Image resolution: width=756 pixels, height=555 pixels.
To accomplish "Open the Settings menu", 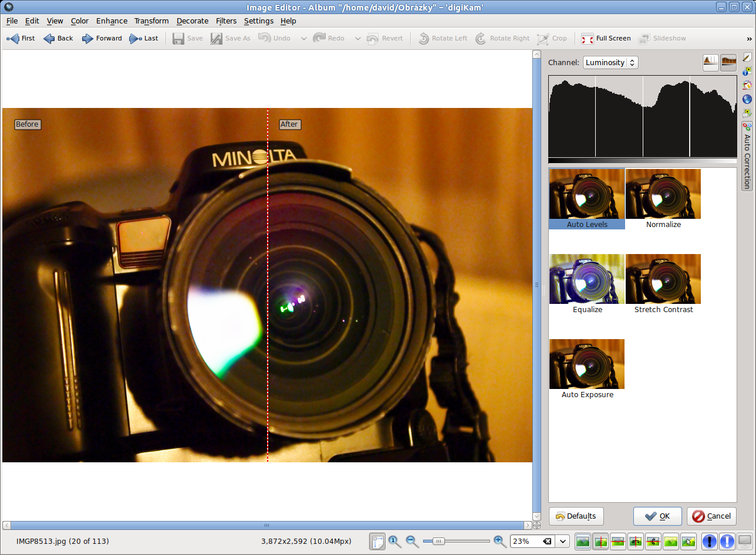I will tap(259, 21).
